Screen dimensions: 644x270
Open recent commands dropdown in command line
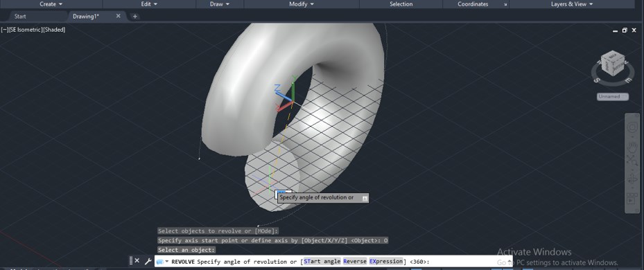pos(163,262)
